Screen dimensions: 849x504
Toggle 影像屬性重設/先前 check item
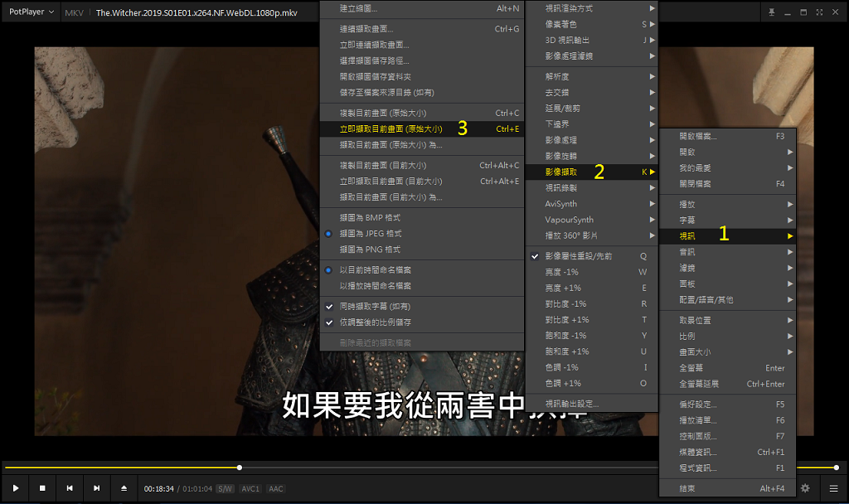pos(592,256)
